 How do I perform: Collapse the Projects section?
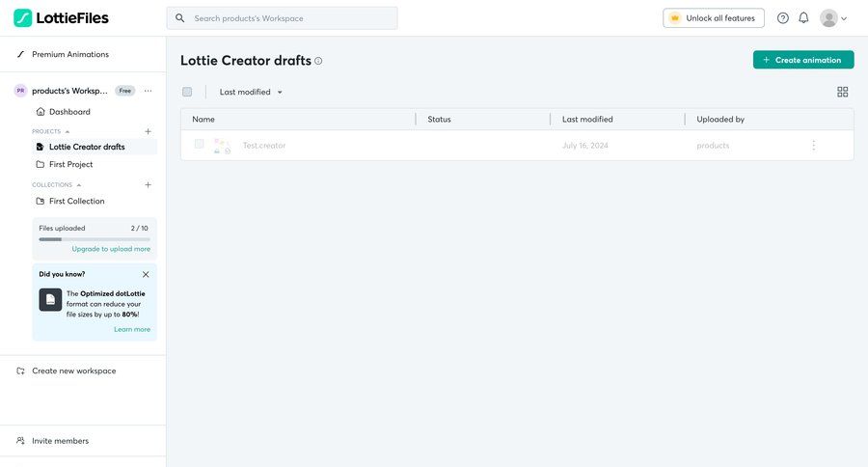68,132
